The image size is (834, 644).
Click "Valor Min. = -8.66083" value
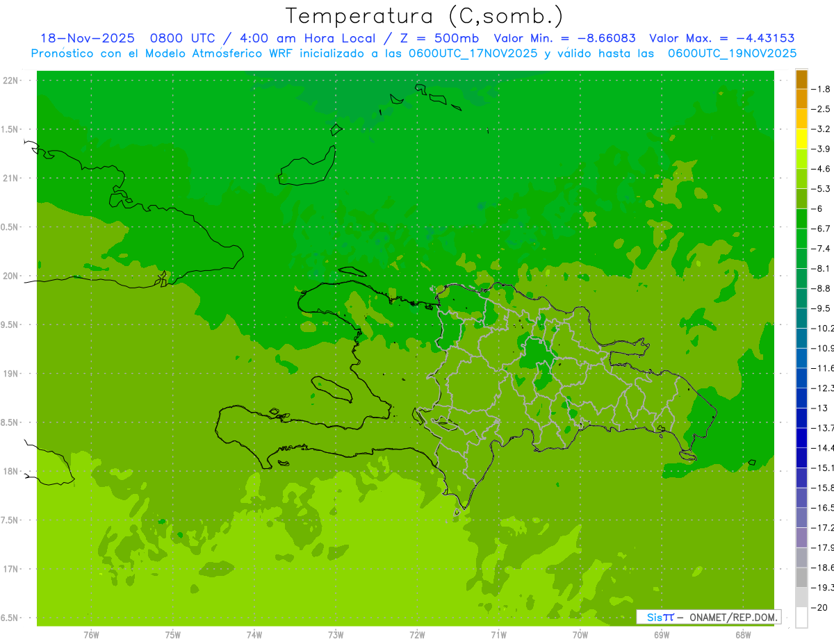click(x=564, y=38)
